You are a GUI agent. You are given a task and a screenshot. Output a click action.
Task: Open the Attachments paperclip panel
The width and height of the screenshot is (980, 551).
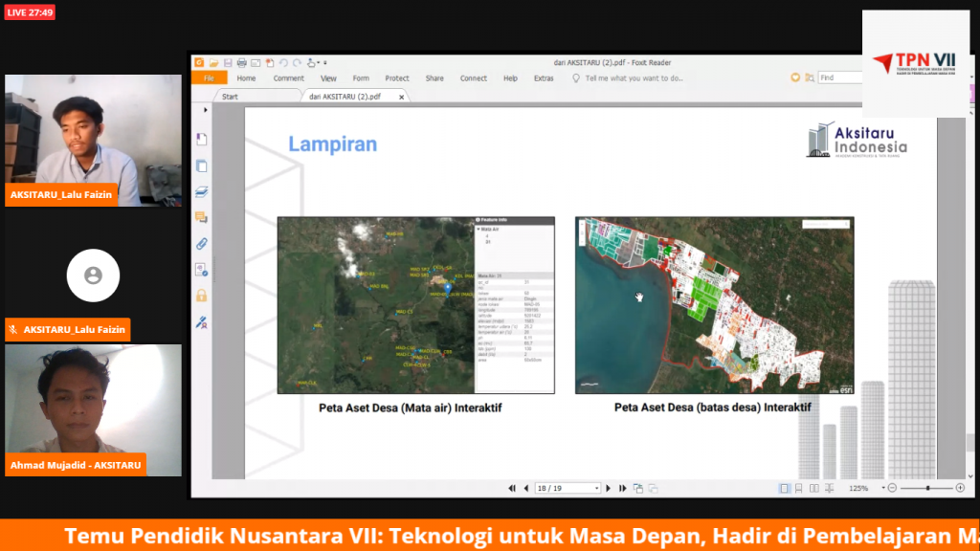pyautogui.click(x=201, y=244)
